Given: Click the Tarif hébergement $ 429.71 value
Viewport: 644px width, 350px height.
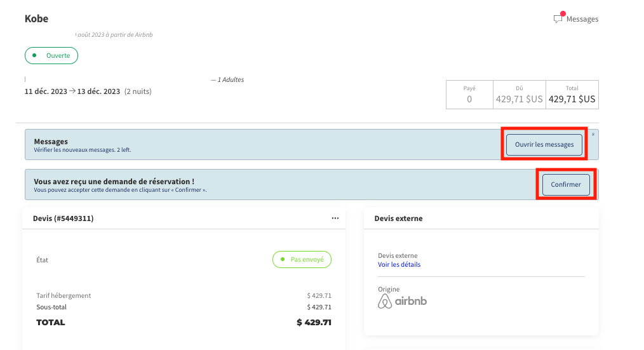Looking at the screenshot, I should tap(319, 295).
